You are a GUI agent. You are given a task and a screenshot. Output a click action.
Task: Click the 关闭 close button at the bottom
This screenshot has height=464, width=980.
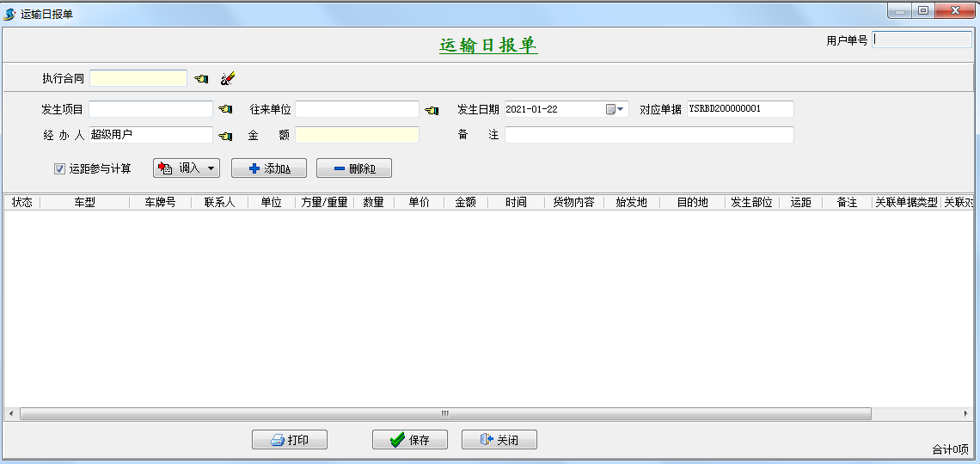[x=499, y=440]
